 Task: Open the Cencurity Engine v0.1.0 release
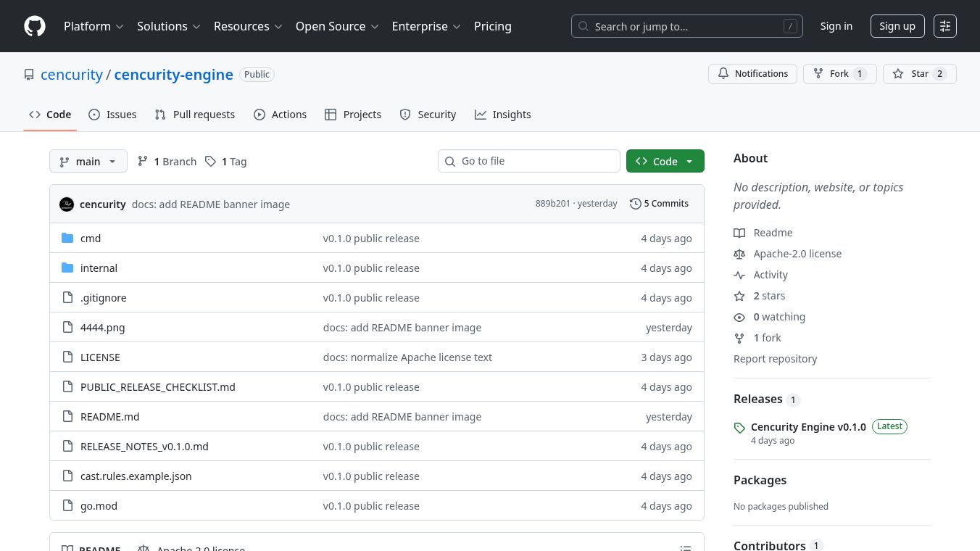coord(807,427)
